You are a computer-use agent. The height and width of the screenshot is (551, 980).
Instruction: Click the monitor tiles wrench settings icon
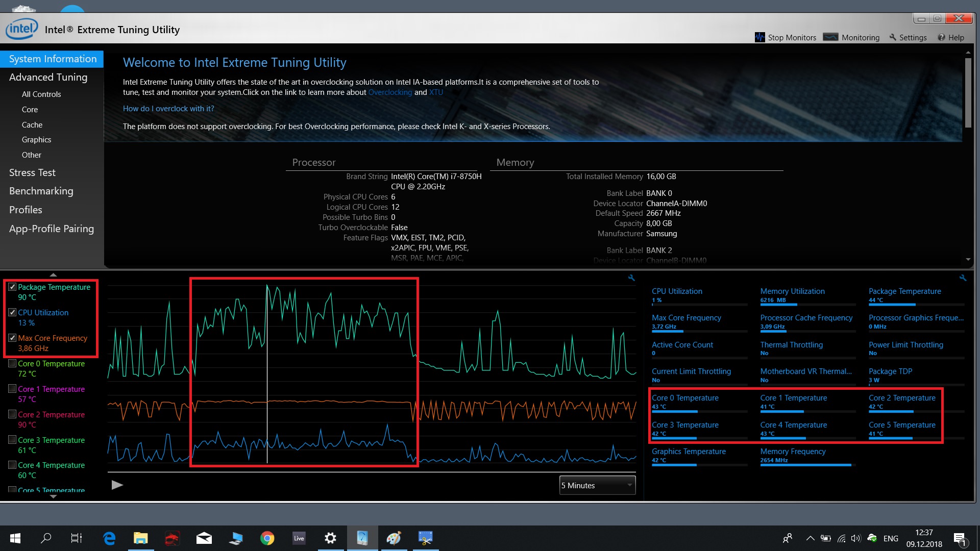963,278
